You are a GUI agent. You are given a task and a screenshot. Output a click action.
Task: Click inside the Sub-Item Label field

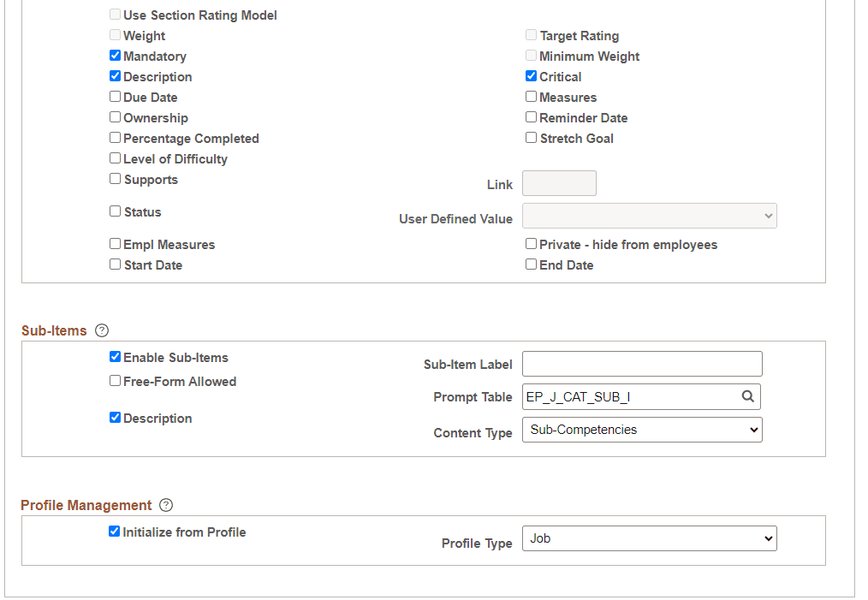(642, 363)
